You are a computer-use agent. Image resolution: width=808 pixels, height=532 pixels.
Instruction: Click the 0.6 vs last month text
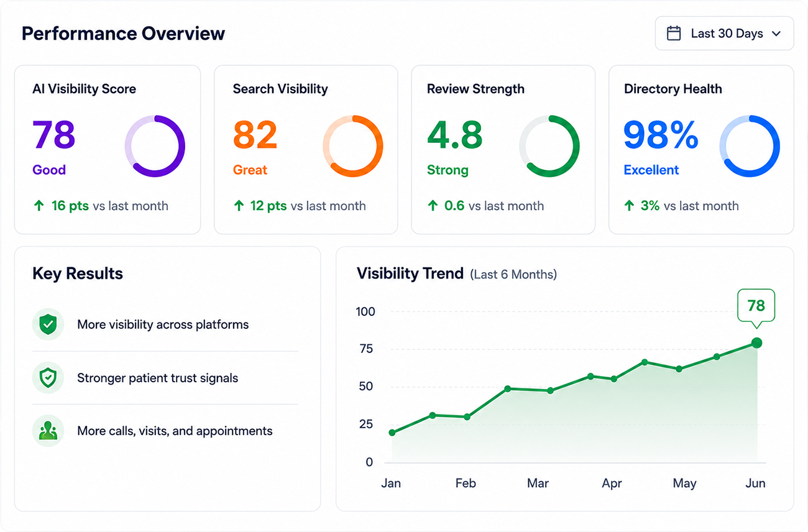(x=494, y=206)
